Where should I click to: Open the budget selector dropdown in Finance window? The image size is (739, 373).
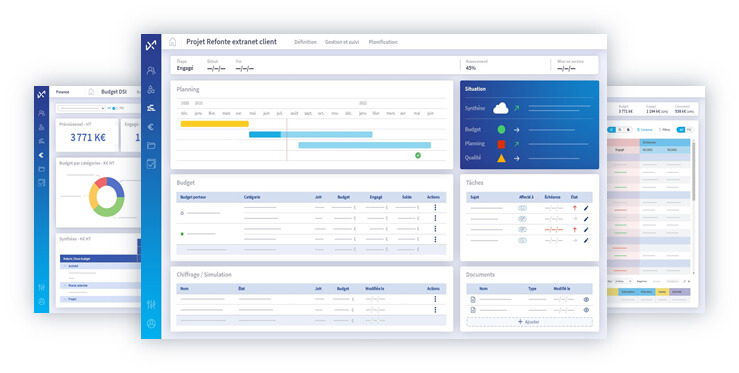pos(82,108)
